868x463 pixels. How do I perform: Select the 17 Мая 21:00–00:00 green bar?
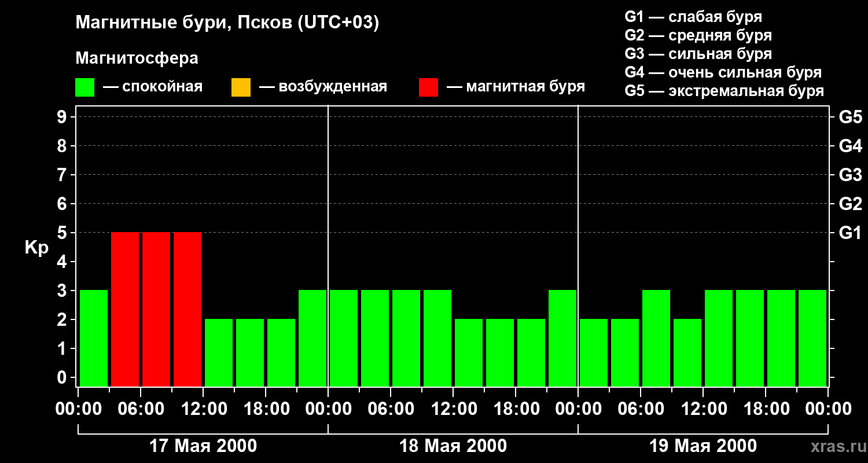312,338
